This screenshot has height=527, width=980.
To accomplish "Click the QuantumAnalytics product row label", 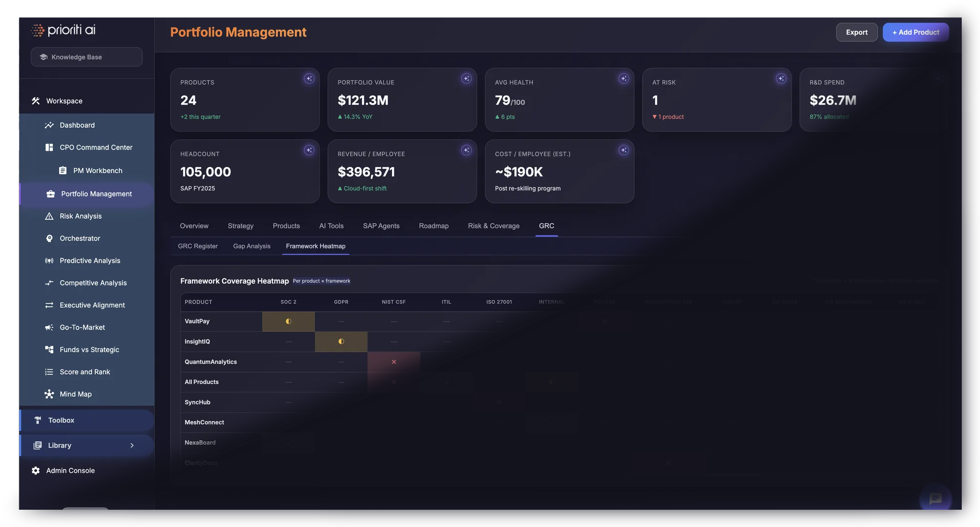I will pyautogui.click(x=211, y=362).
